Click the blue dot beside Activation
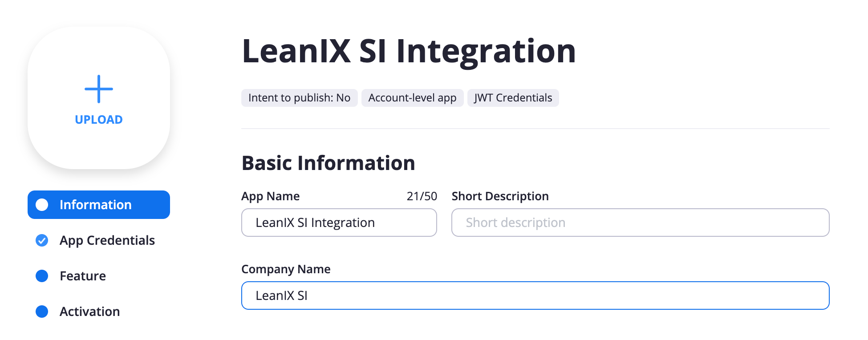 tap(42, 312)
